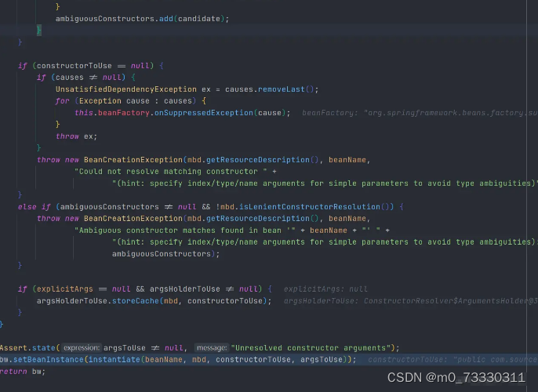The height and width of the screenshot is (392, 538).
Task: Click the red "beanFactory" field reference
Action: pyautogui.click(x=124, y=113)
